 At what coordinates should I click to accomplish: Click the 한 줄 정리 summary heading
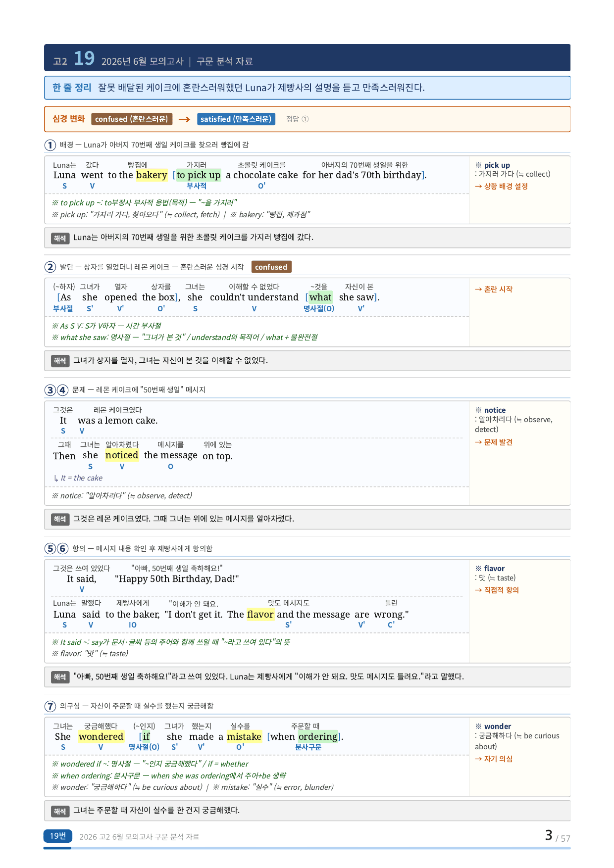72,88
